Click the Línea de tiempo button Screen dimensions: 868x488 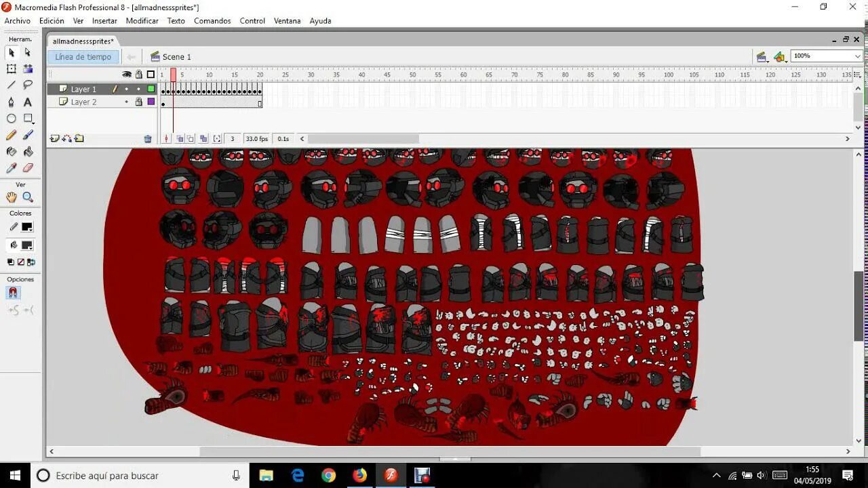tap(83, 57)
